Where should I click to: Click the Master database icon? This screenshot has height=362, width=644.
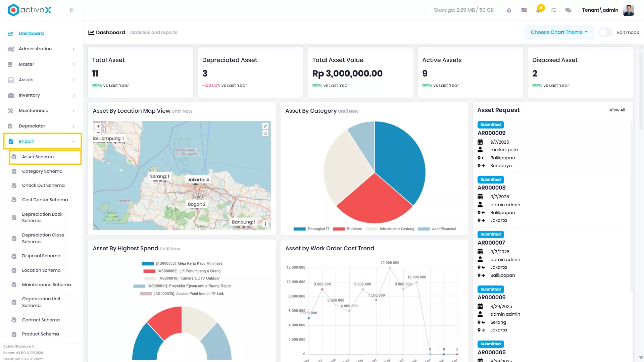[10, 64]
